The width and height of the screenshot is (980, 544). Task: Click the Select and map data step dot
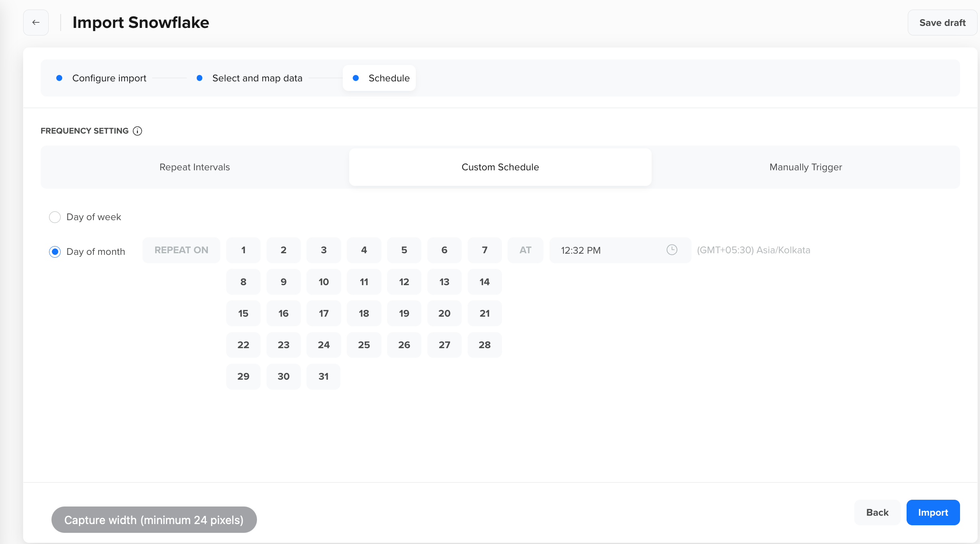click(x=200, y=78)
